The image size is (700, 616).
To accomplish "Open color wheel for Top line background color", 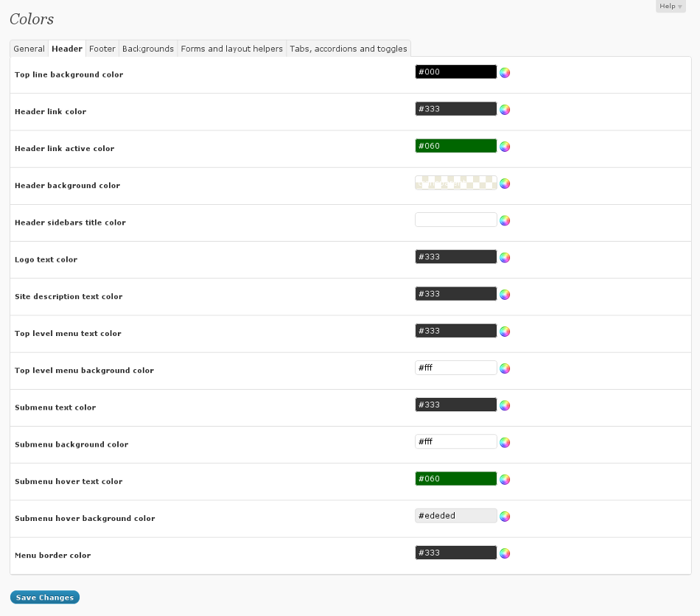I will click(x=505, y=72).
